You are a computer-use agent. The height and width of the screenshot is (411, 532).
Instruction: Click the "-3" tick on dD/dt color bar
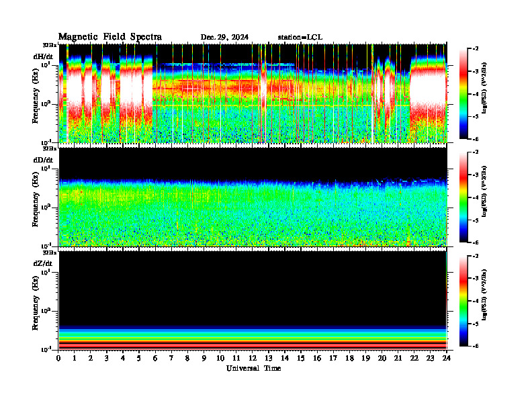coord(476,175)
